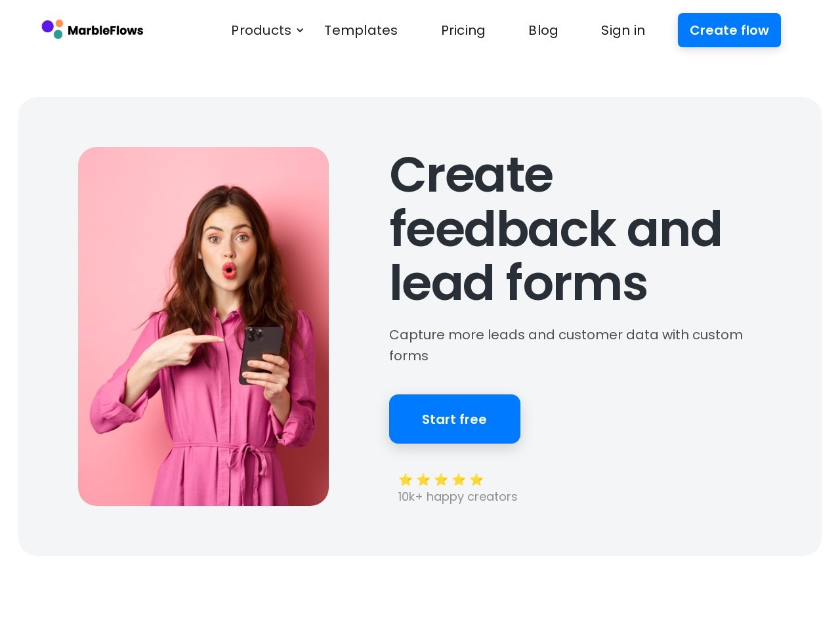Viewport: 840px width, 630px height.
Task: Click the third rating star
Action: tap(441, 480)
